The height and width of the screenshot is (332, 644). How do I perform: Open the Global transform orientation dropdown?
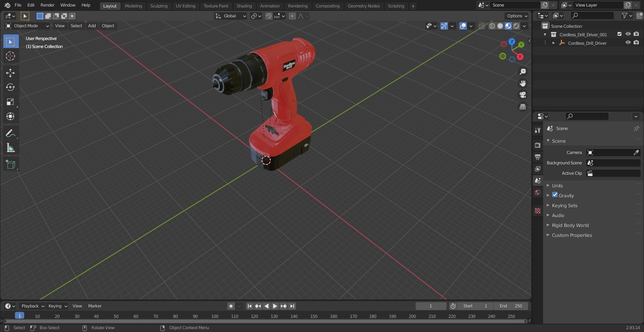click(x=231, y=16)
